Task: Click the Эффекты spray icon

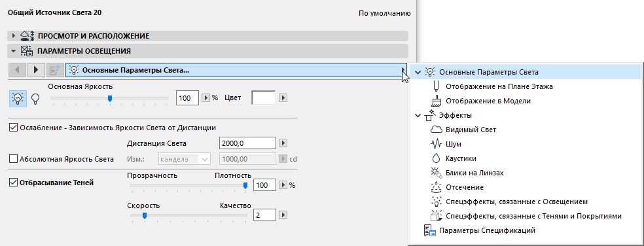Action: click(x=430, y=115)
